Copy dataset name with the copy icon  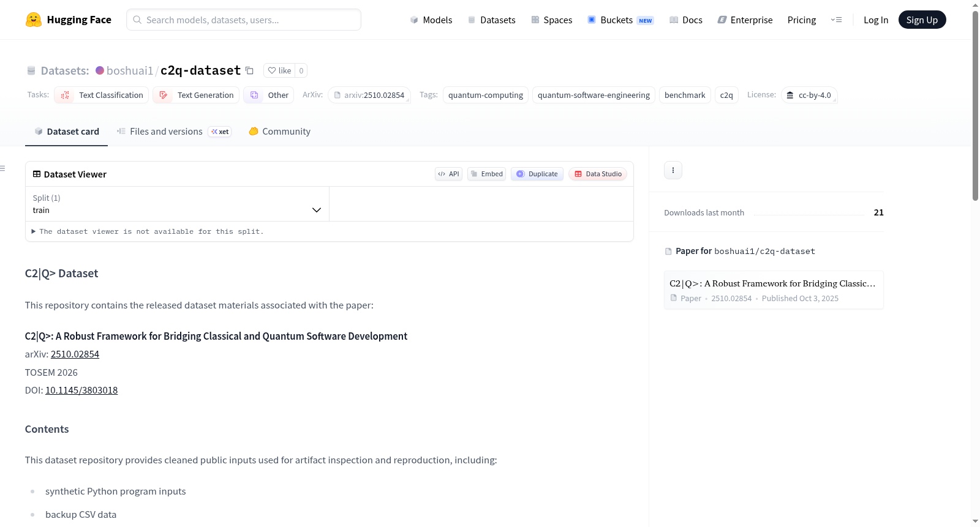(249, 70)
